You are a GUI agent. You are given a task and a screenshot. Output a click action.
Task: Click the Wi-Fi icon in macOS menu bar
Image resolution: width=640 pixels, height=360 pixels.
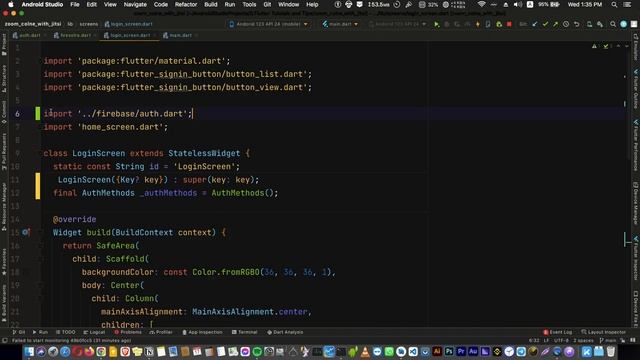482,4
